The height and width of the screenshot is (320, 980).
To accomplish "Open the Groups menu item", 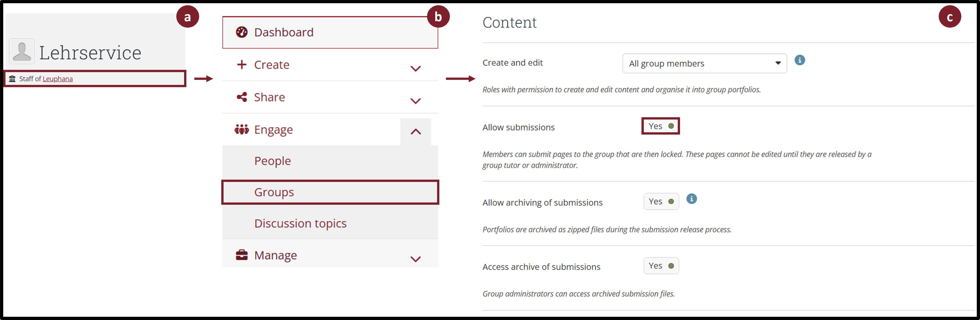I will click(x=274, y=192).
